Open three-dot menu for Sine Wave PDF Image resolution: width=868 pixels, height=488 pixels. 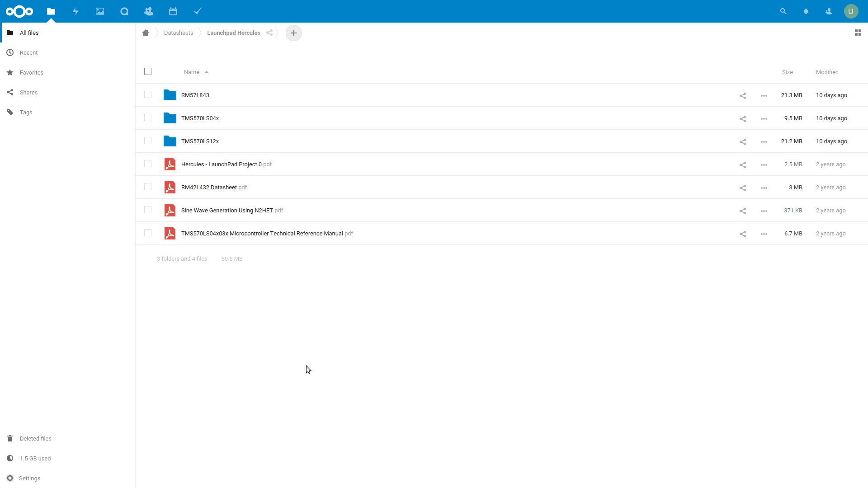pyautogui.click(x=764, y=211)
